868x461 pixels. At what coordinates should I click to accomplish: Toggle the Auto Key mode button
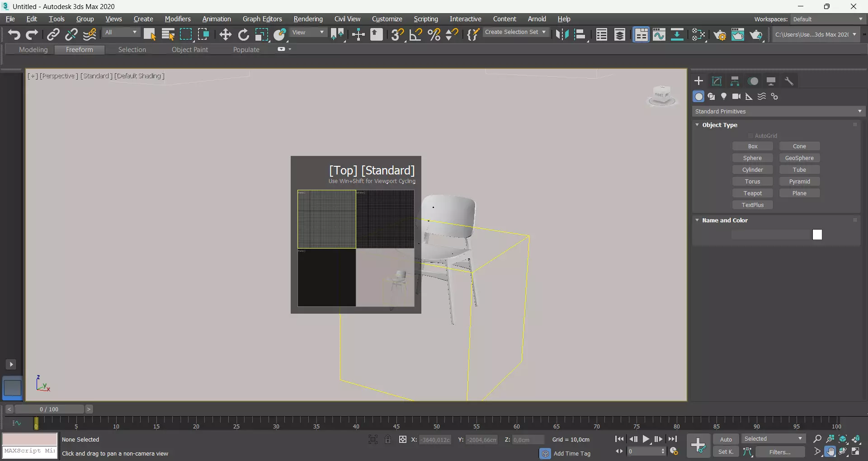point(726,439)
